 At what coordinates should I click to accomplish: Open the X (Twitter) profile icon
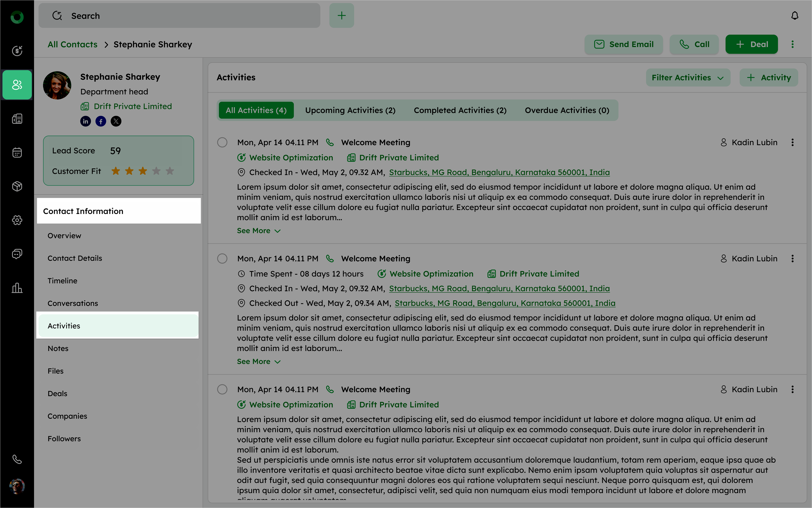[116, 121]
